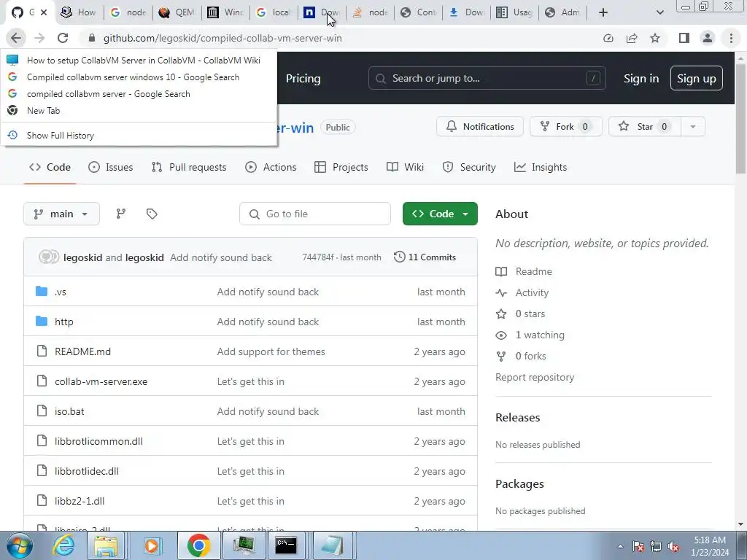Screen dimensions: 747x560
Task: Bookmark this page with the star icon
Action: [655, 38]
